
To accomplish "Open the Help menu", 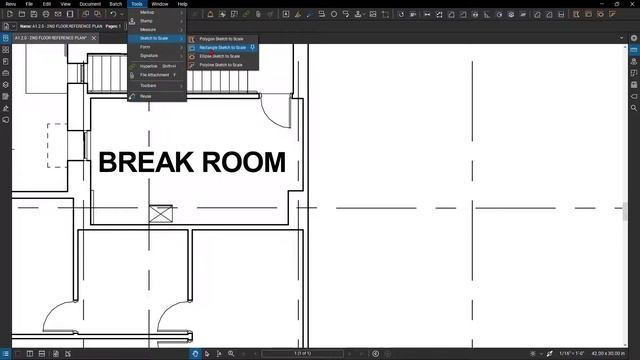I will click(x=182, y=4).
